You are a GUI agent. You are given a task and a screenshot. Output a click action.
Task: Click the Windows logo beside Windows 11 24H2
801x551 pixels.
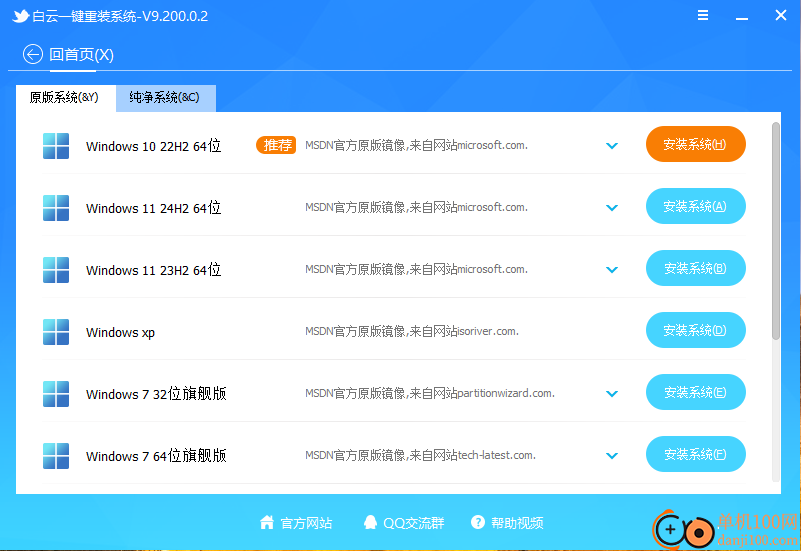pyautogui.click(x=56, y=208)
